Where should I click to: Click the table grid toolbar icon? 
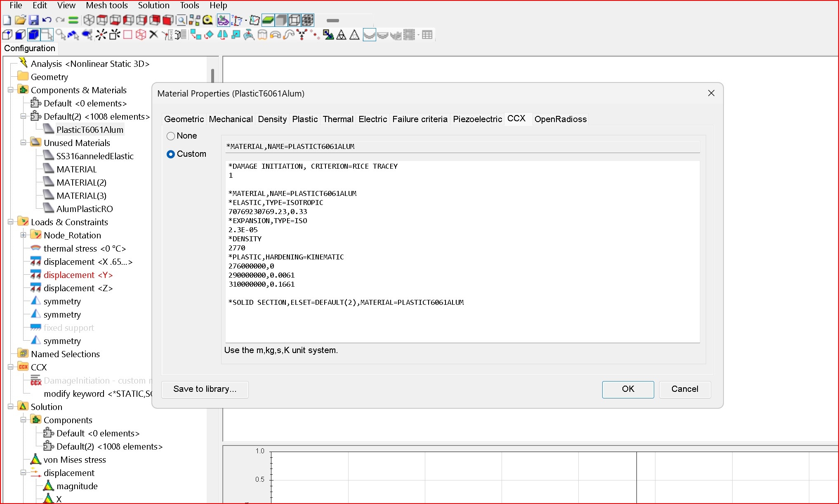coord(427,35)
